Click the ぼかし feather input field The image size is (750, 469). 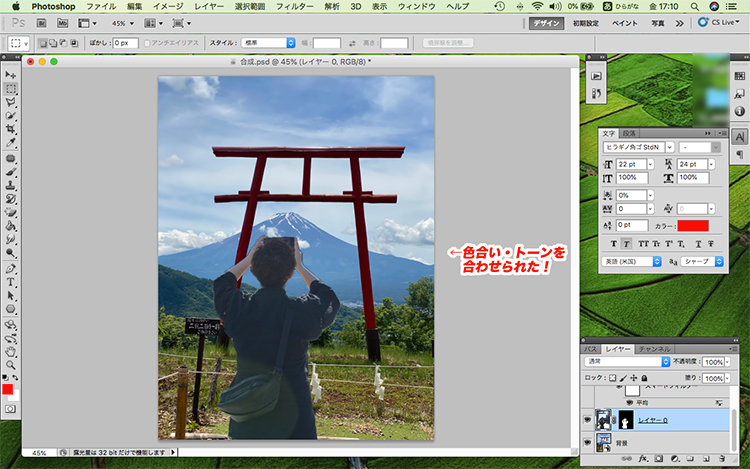(125, 43)
